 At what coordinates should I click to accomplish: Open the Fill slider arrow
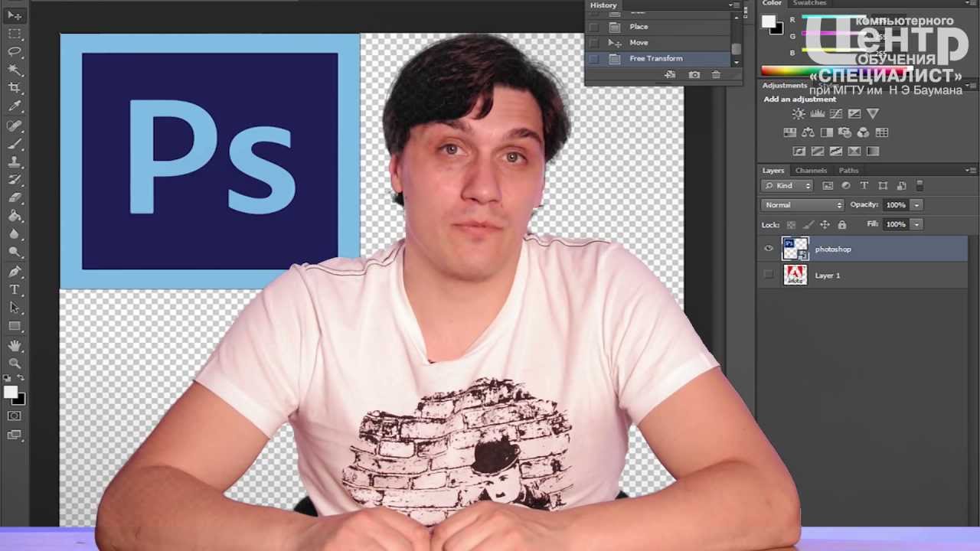(x=916, y=224)
